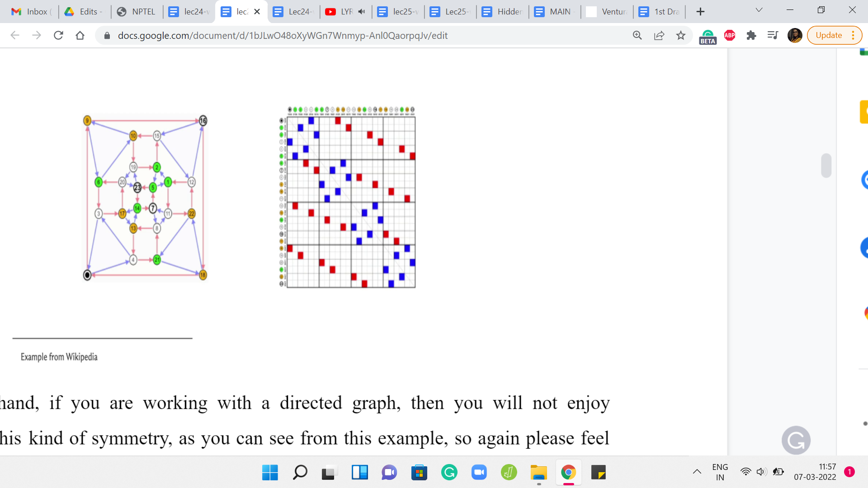Image resolution: width=868 pixels, height=488 pixels.
Task: Open Windows Start menu
Action: click(x=270, y=473)
